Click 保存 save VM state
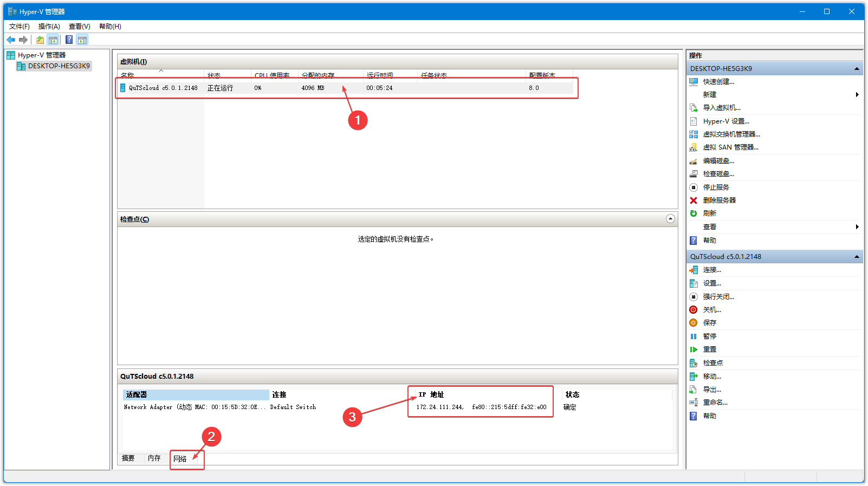The image size is (868, 486). [709, 323]
